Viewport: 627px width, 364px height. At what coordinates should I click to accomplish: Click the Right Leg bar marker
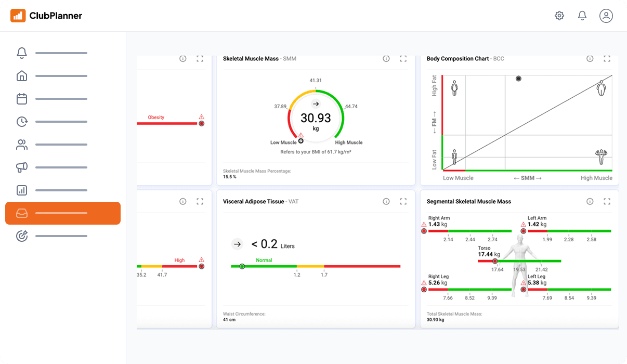(424, 290)
